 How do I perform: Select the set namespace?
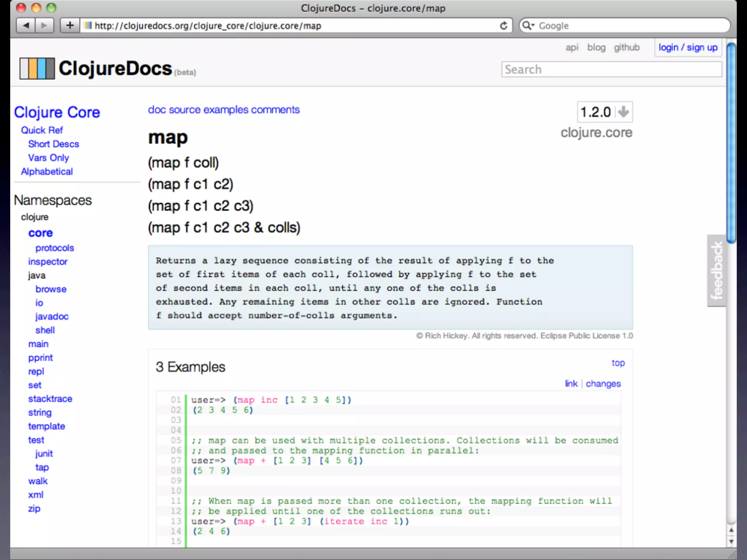(35, 385)
